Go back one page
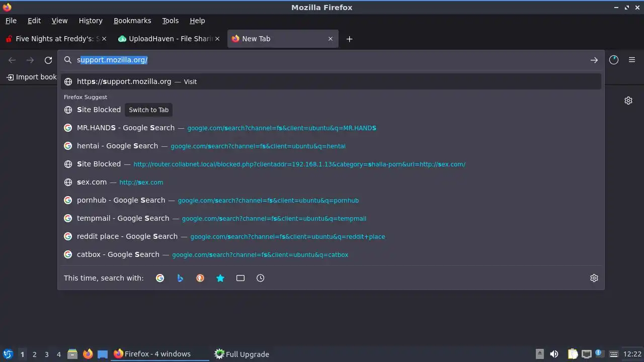This screenshot has width=644, height=362. (12, 60)
